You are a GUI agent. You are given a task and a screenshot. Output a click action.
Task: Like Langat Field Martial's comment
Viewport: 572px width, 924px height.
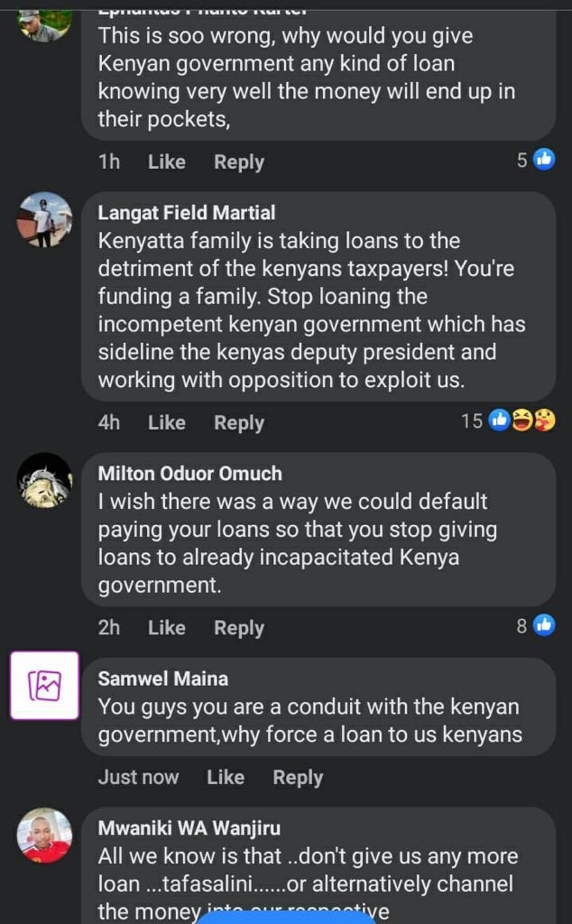pos(166,422)
